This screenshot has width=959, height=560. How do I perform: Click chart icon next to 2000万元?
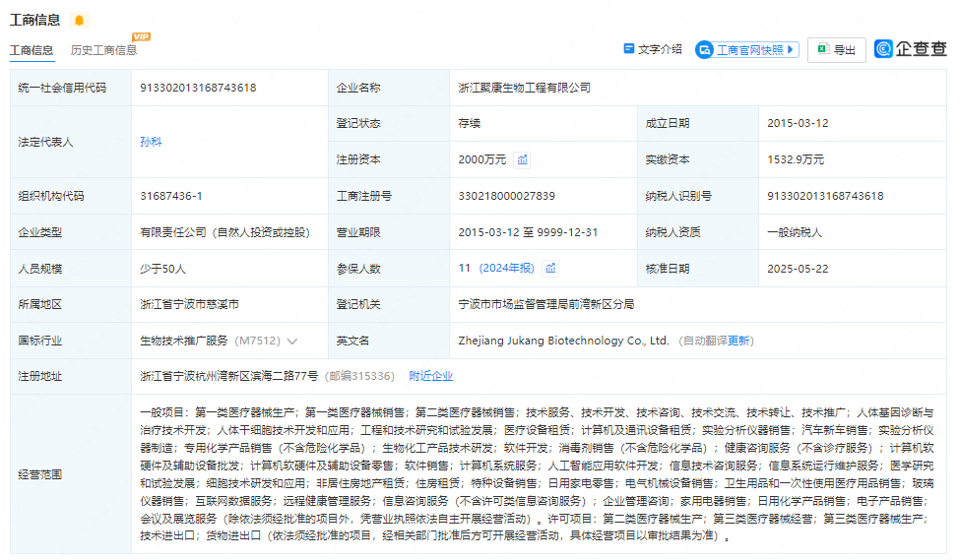pos(523,159)
